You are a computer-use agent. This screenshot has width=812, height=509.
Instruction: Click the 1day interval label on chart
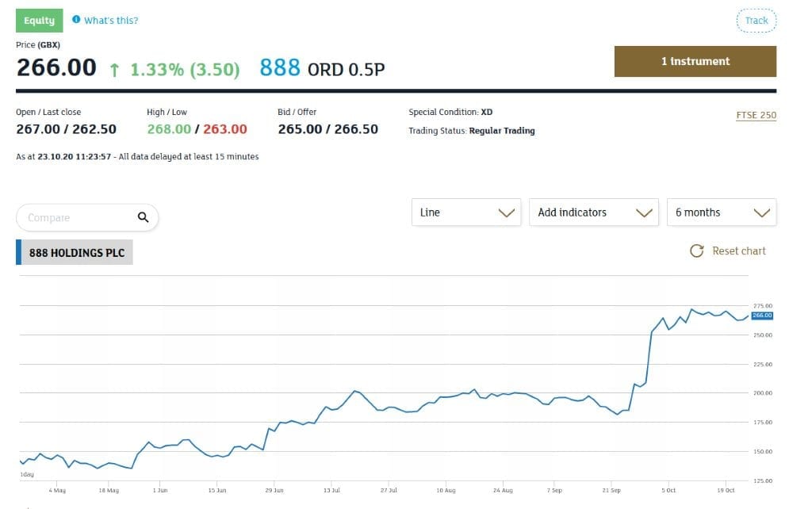(27, 474)
